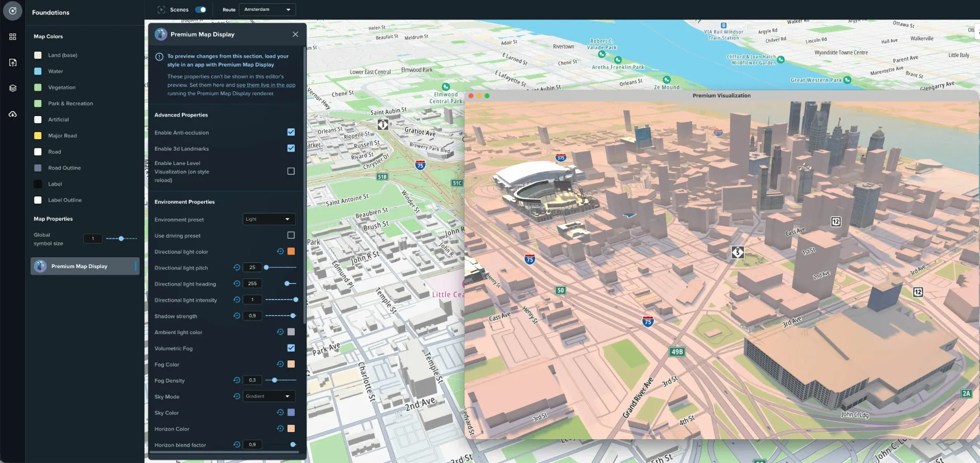
Task: Uncheck Volumetric Fog
Action: coord(291,348)
